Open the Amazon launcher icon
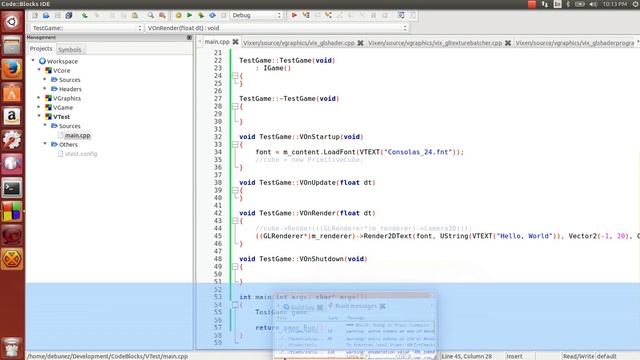 12,116
